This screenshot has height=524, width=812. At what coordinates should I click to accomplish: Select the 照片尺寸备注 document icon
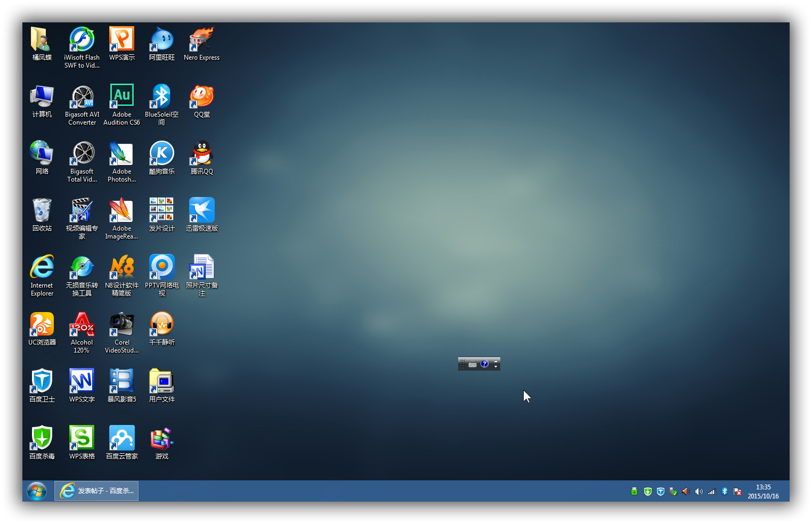[202, 276]
